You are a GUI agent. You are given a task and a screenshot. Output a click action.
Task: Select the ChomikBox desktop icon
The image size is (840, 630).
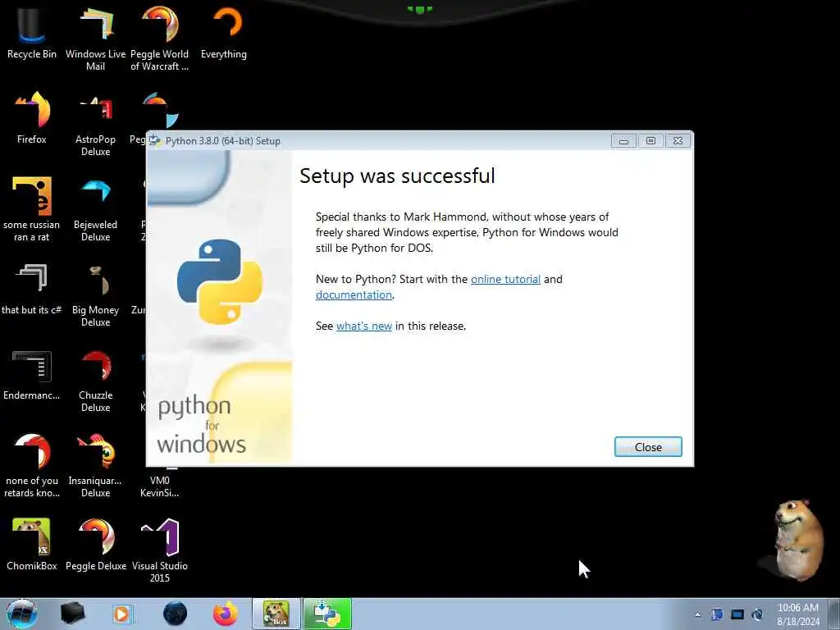32,545
